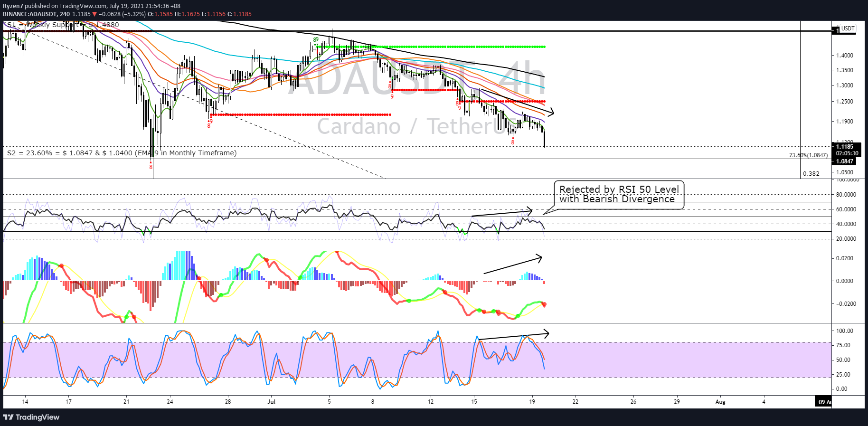Select the S1 Weekly Support text label

(x=63, y=25)
